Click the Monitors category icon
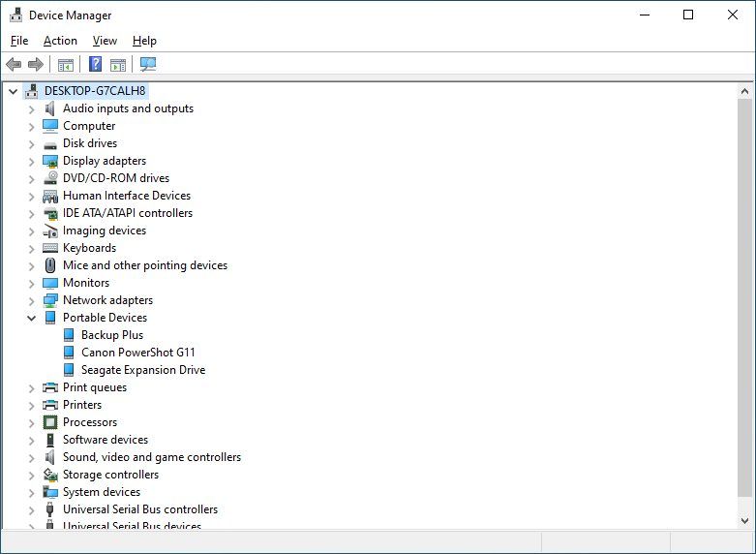This screenshot has height=554, width=756. coord(50,283)
